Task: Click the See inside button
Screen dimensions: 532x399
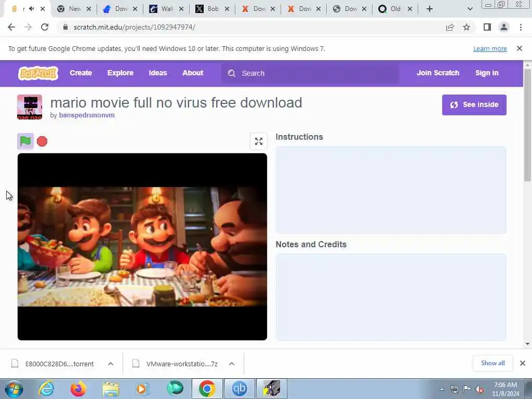Action: [x=474, y=105]
